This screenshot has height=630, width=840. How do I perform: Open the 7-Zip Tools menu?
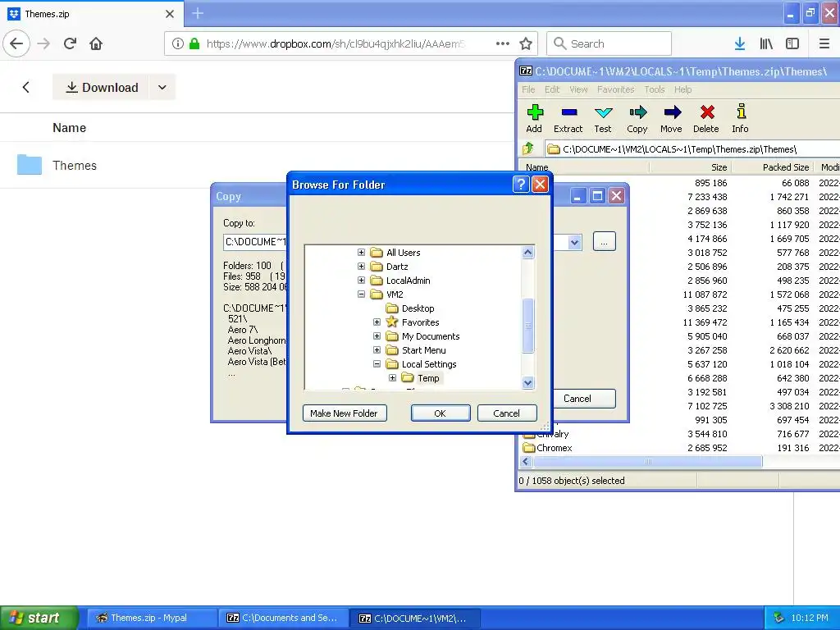[x=654, y=89]
